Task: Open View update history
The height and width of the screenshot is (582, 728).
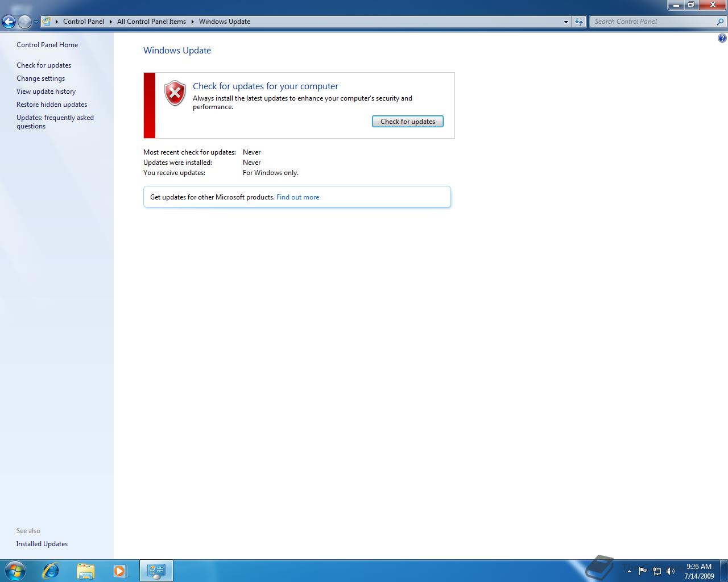Action: point(46,92)
